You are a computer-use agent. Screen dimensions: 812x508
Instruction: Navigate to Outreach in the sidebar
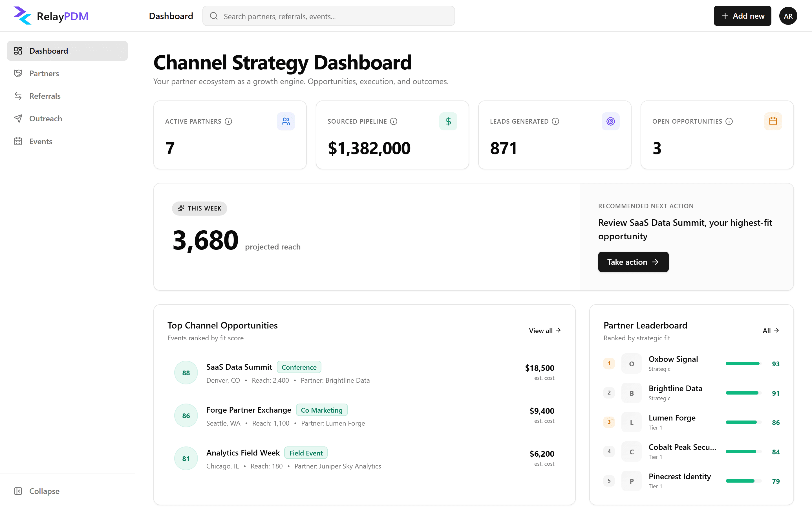coord(67,119)
